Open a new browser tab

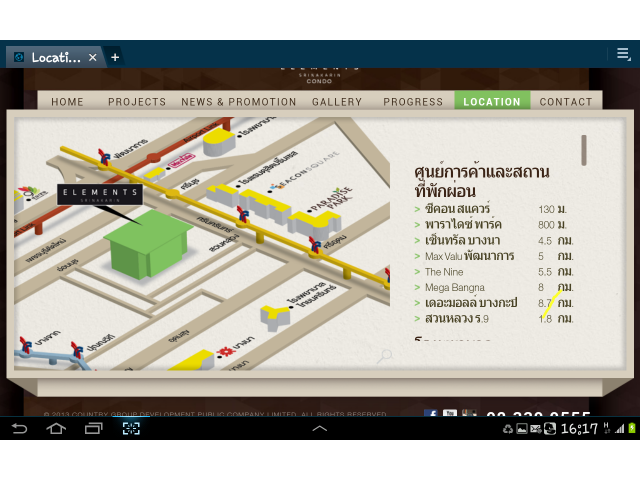(x=115, y=58)
